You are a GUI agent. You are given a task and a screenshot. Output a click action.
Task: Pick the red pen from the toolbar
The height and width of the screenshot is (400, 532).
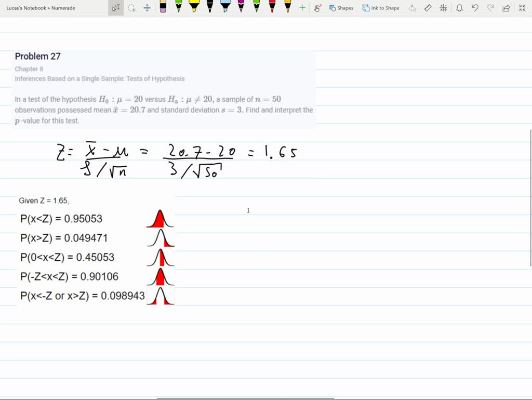pyautogui.click(x=271, y=7)
